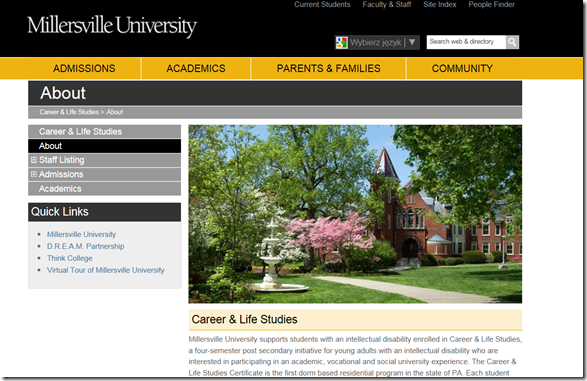Click the search magnifier icon

[x=512, y=42]
